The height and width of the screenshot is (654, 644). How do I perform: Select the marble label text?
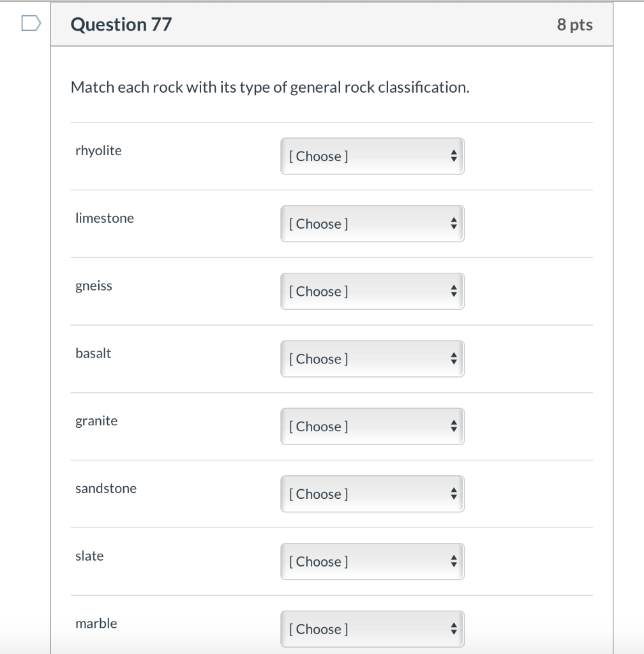pyautogui.click(x=96, y=623)
